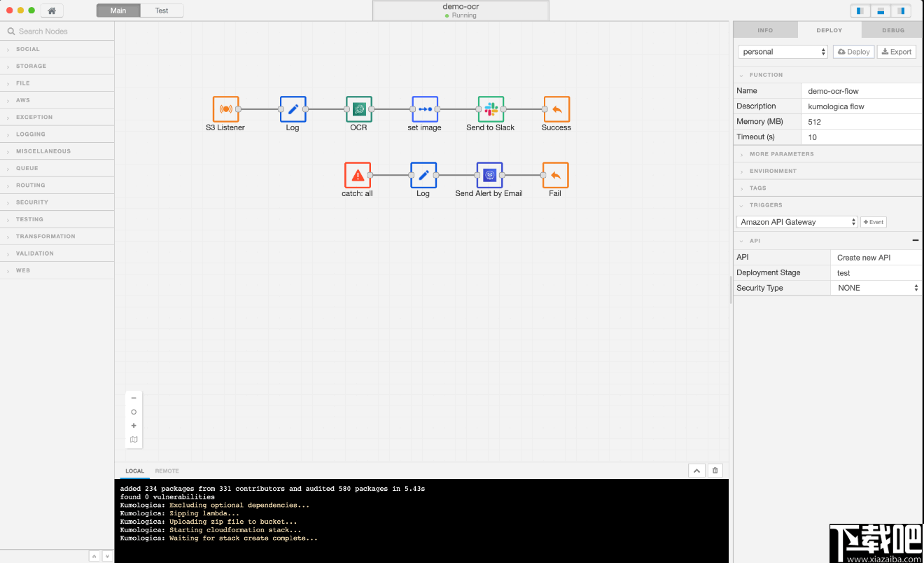The image size is (924, 563).
Task: Toggle the left sidebar panel visibility
Action: coord(860,11)
